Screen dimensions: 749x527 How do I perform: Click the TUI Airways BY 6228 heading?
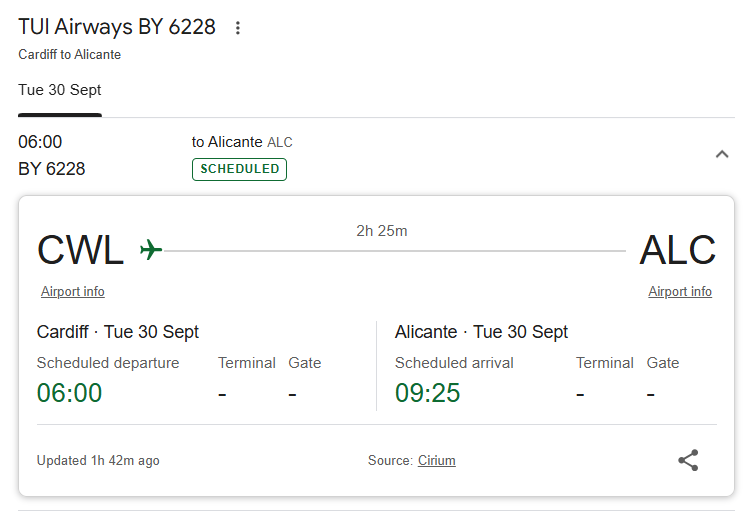(x=117, y=27)
